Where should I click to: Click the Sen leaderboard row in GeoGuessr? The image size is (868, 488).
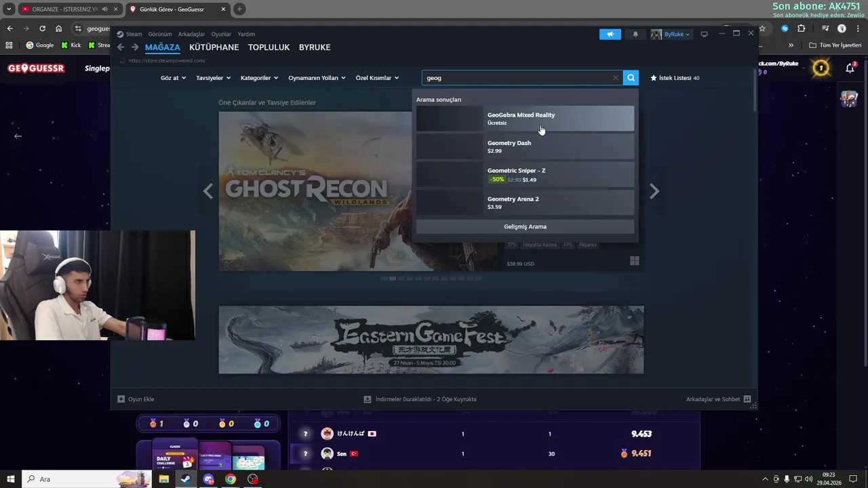494,453
